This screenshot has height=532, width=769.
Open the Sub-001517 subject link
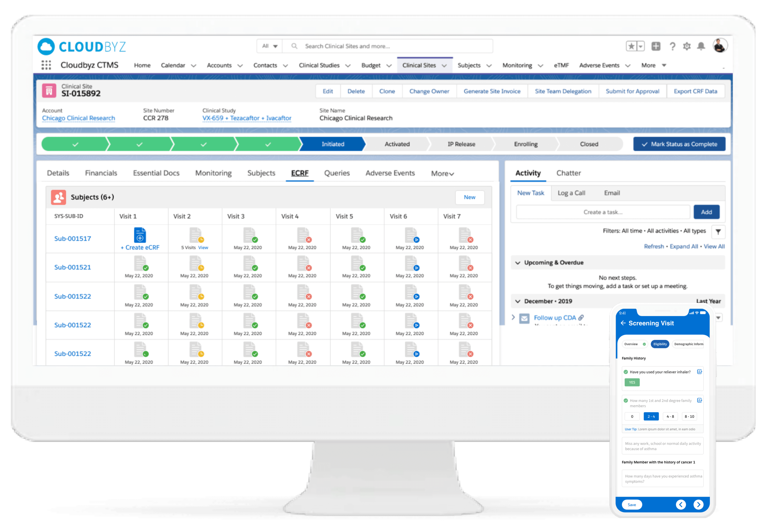click(72, 239)
